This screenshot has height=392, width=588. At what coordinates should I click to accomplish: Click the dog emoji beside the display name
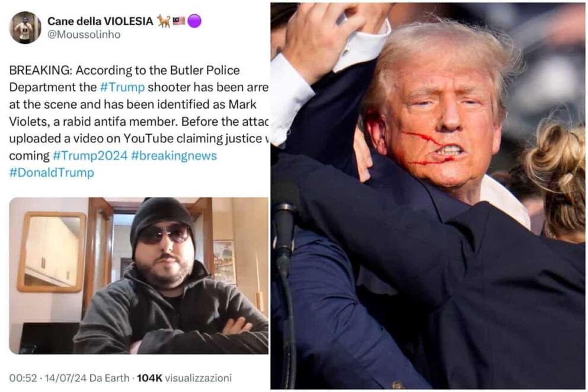click(164, 21)
